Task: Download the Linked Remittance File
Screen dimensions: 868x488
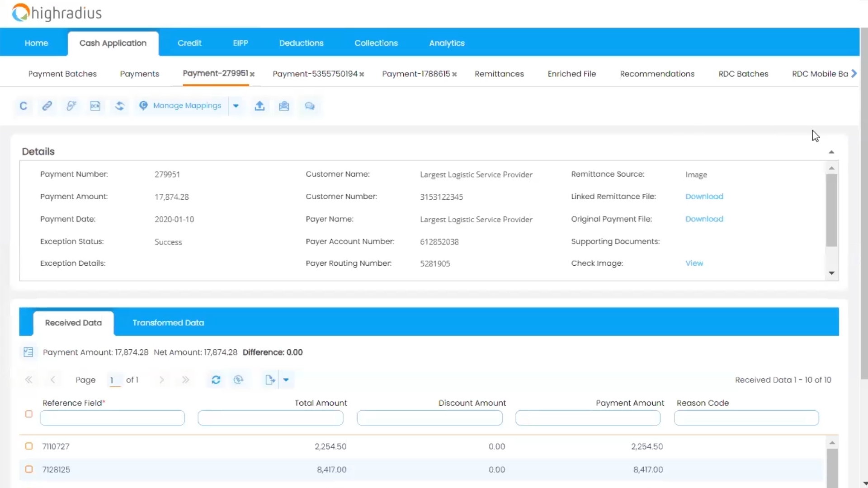Action: [704, 197]
